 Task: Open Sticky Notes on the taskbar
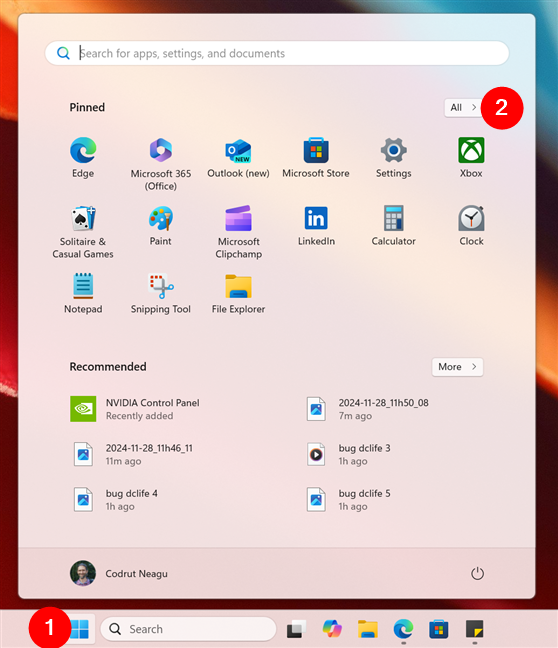click(x=474, y=629)
